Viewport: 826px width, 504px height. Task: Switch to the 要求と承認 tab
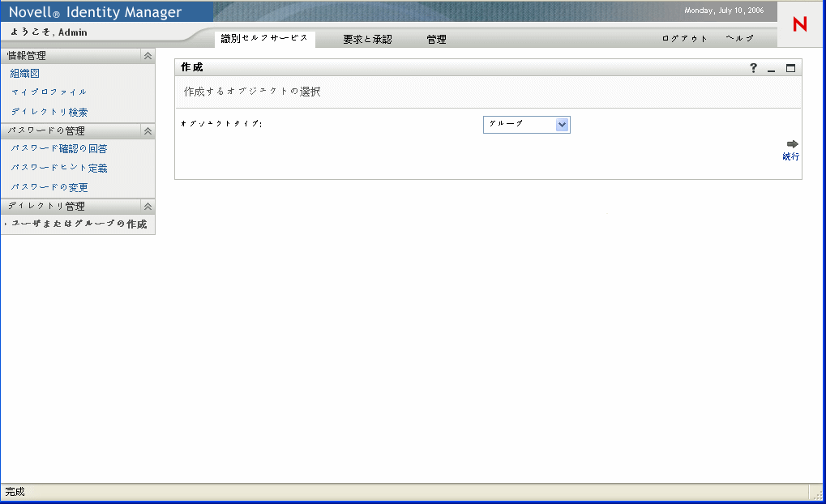(369, 38)
